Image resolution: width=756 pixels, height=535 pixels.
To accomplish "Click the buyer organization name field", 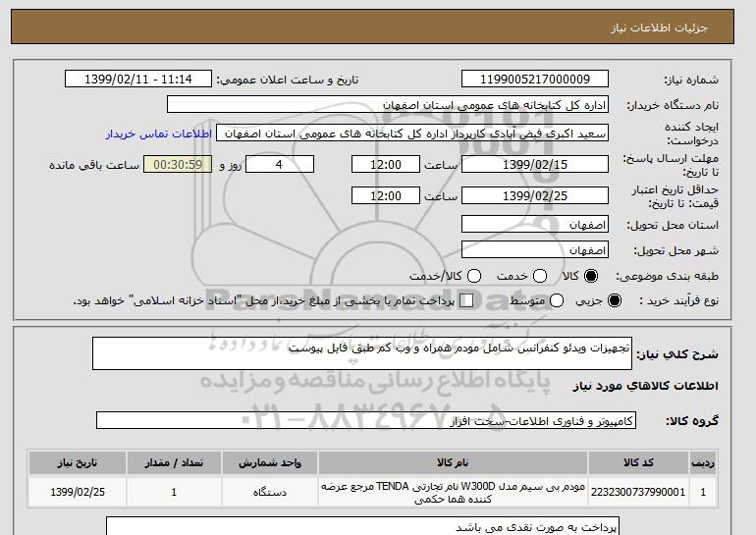I will click(388, 105).
